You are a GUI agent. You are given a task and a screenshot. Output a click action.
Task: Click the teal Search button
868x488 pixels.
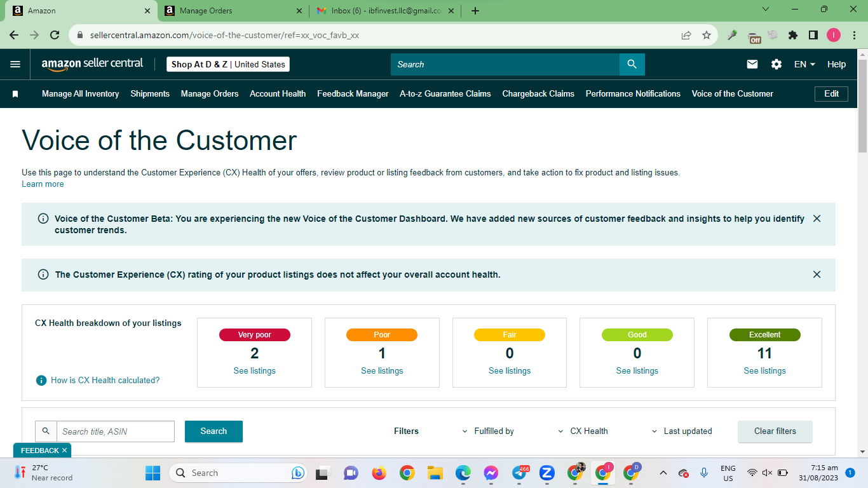(x=214, y=431)
